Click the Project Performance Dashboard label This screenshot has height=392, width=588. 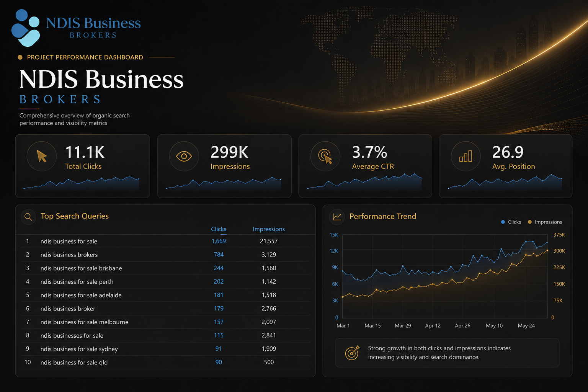[85, 57]
